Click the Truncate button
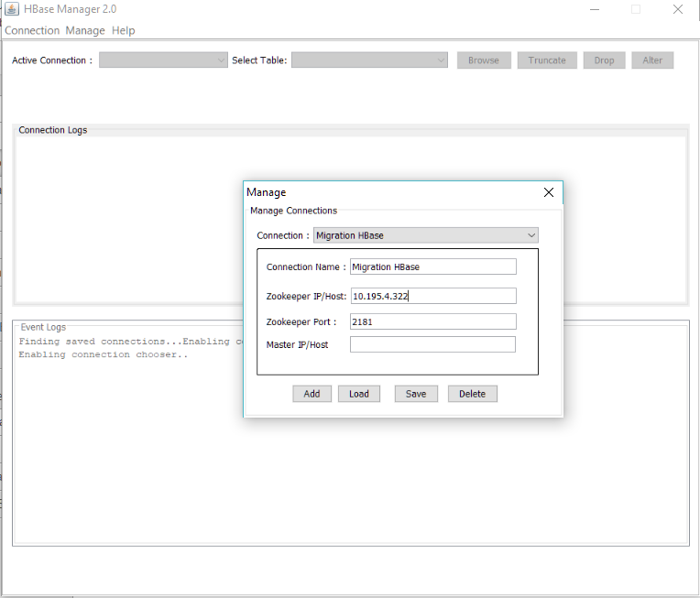 547,60
